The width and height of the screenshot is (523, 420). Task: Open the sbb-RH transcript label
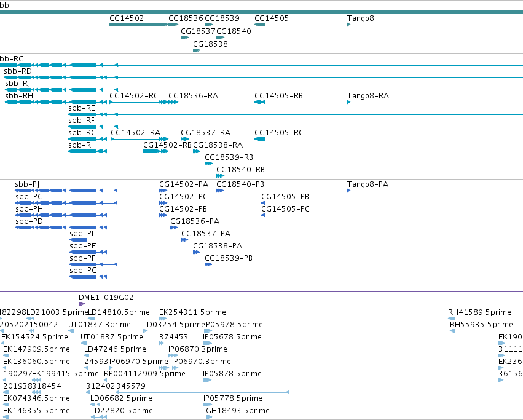pos(19,96)
